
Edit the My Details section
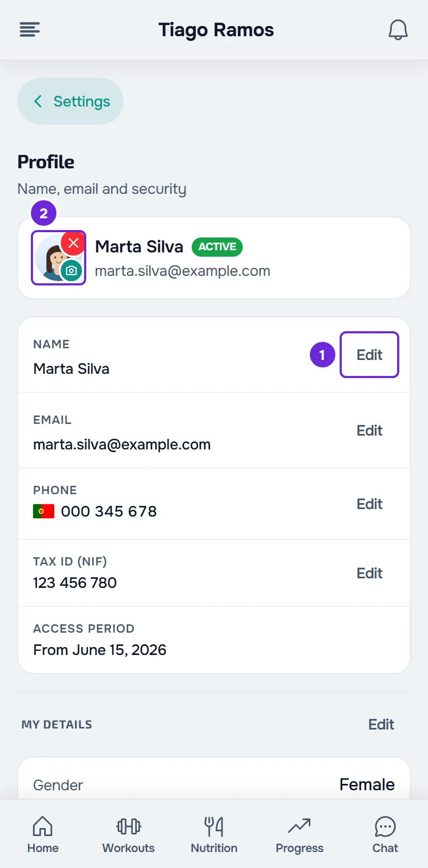pos(381,724)
